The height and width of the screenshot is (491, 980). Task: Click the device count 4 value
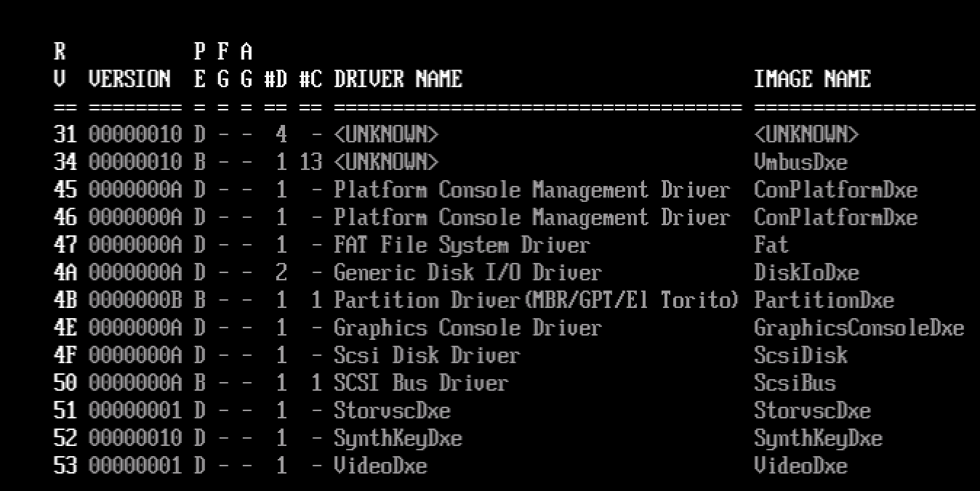[281, 134]
